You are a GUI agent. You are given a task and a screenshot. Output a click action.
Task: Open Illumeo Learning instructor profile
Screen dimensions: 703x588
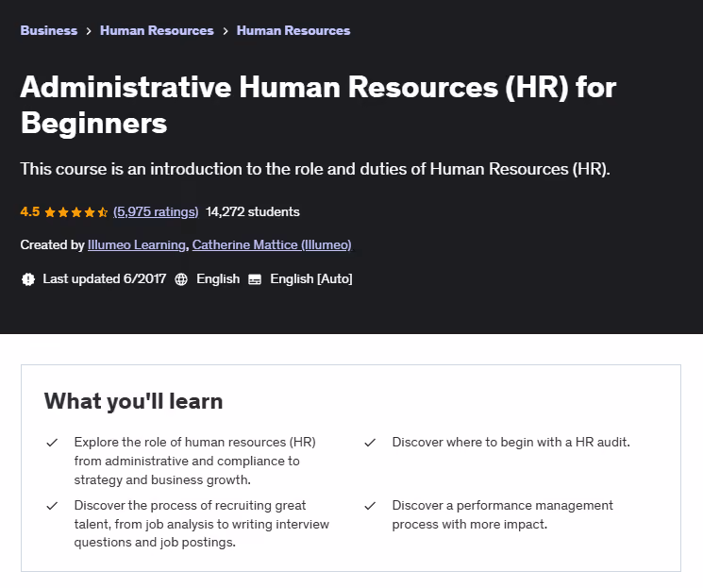coord(136,244)
